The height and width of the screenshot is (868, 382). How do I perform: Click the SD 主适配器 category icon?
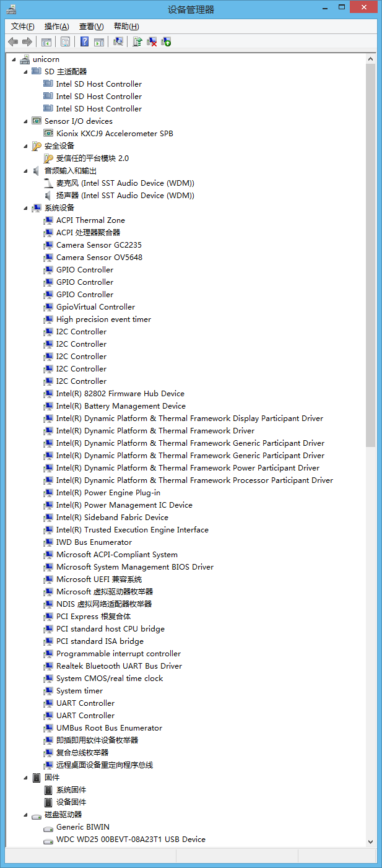pos(37,72)
